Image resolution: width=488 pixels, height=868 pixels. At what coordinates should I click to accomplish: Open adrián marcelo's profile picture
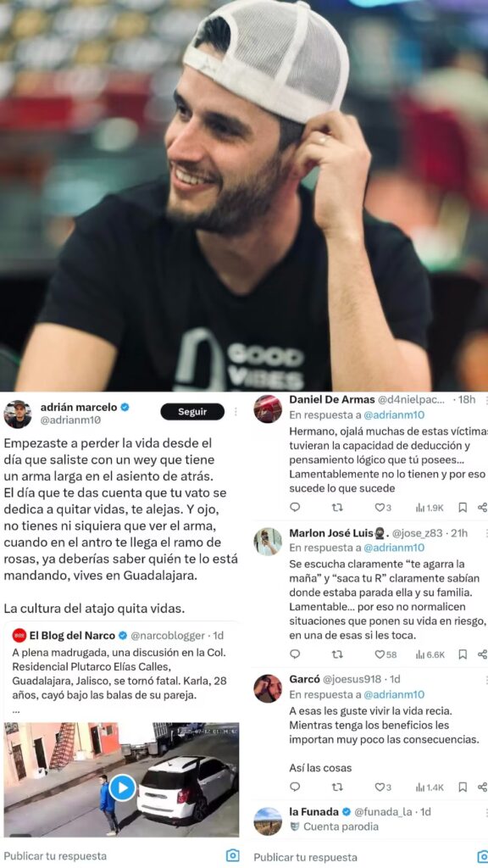[18, 414]
